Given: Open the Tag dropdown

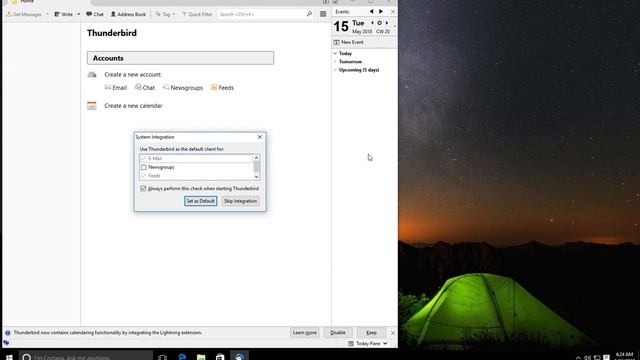Looking at the screenshot, I should point(165,14).
